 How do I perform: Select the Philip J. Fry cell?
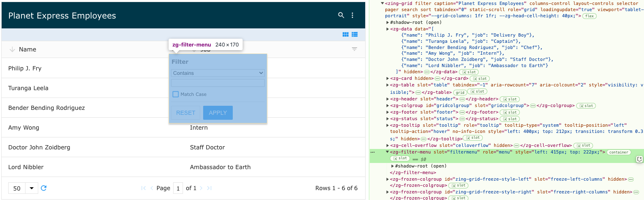93,68
